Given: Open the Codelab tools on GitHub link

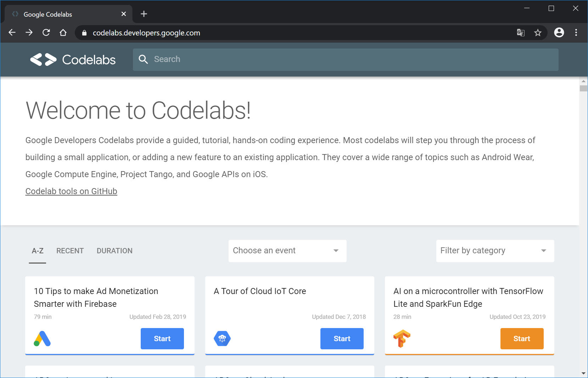Looking at the screenshot, I should (71, 191).
